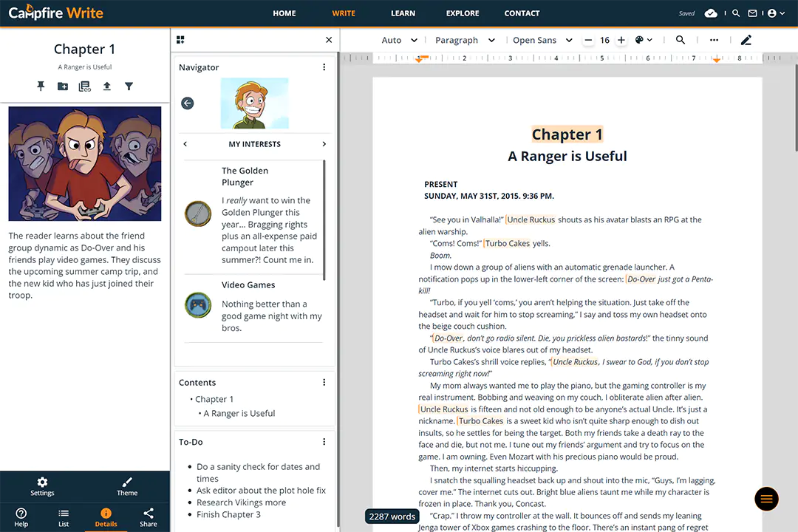Show next panel after My Interests
This screenshot has width=798, height=532.
point(324,144)
